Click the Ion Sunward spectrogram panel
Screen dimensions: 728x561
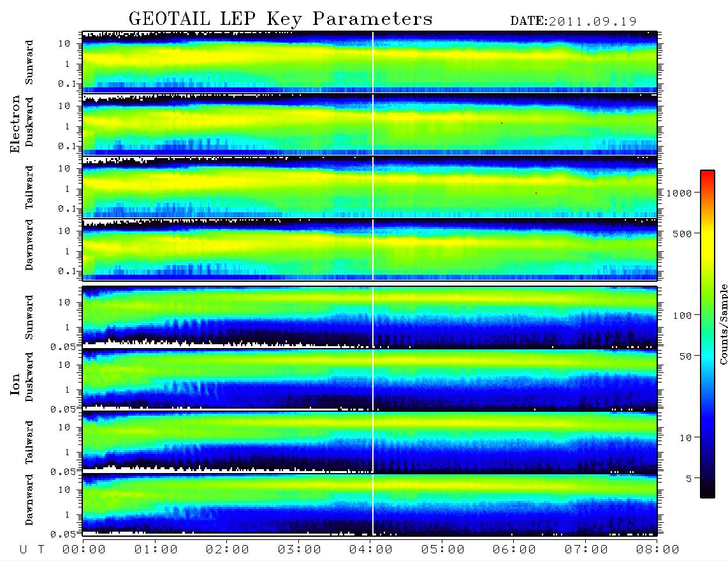pyautogui.click(x=370, y=317)
